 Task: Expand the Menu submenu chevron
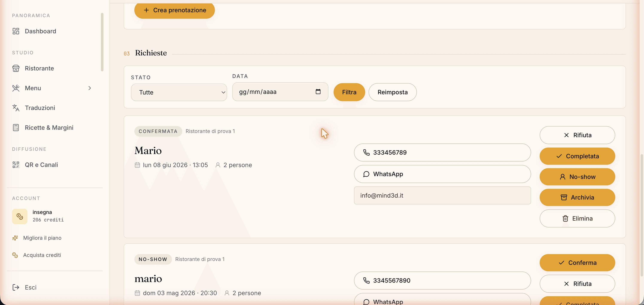(90, 88)
